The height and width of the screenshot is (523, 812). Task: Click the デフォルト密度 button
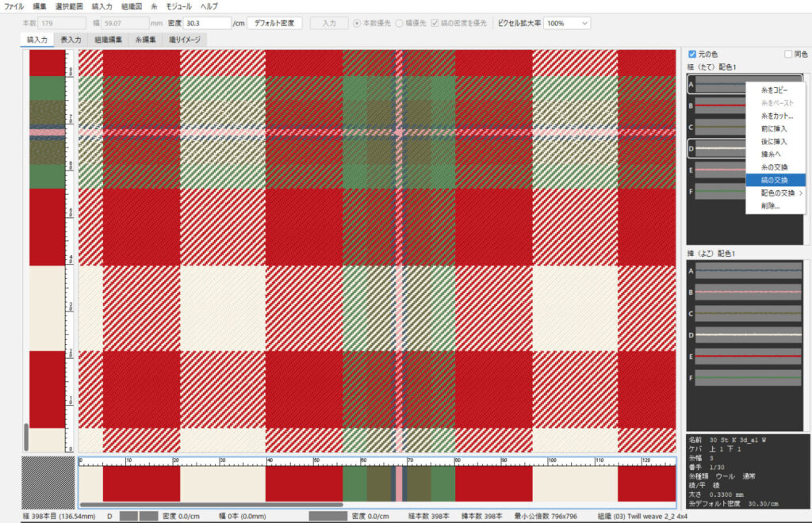pos(274,23)
